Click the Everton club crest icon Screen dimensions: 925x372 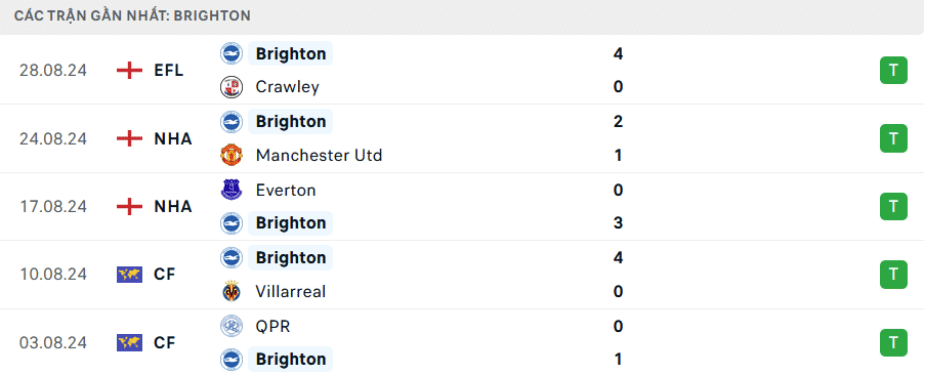tap(231, 190)
